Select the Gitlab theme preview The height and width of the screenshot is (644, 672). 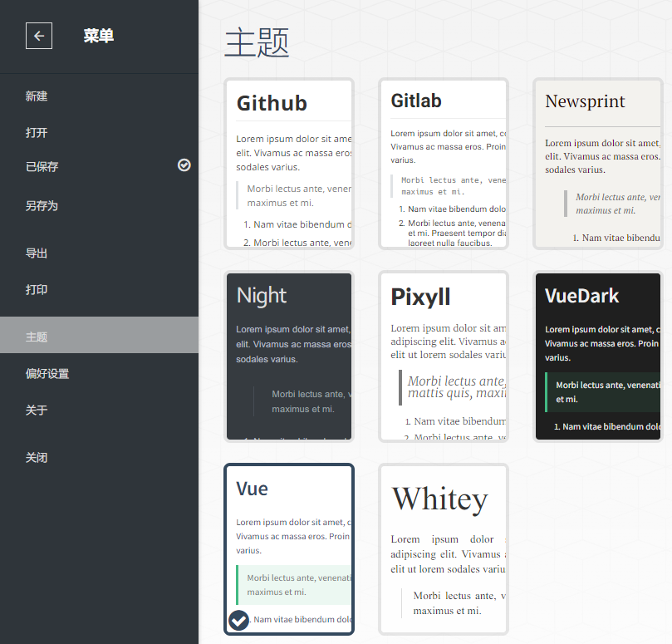tap(444, 164)
